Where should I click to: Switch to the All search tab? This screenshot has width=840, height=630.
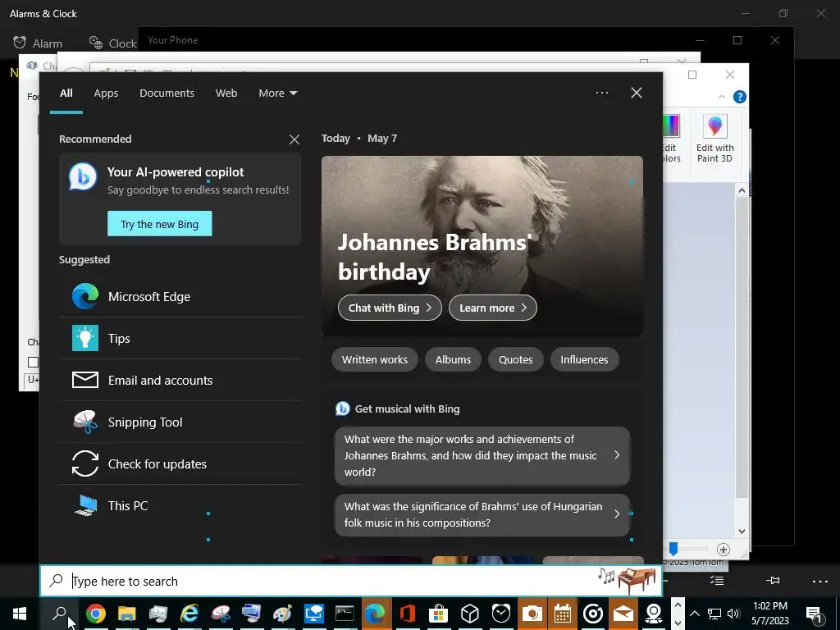pyautogui.click(x=66, y=94)
